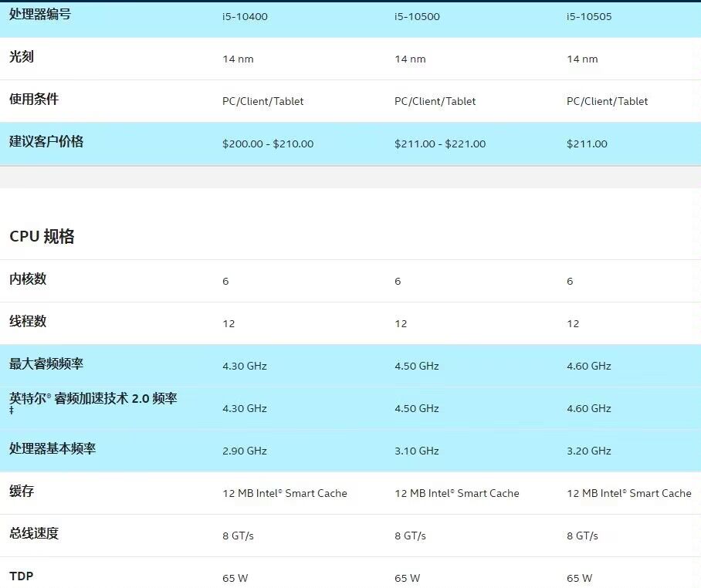Click i5-10400 8 GT/s bus speed

(238, 536)
